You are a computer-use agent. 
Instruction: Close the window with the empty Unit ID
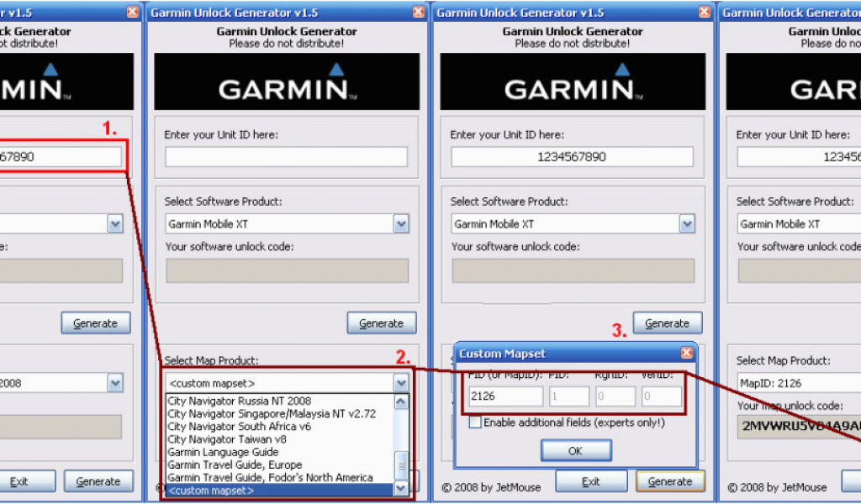[419, 12]
